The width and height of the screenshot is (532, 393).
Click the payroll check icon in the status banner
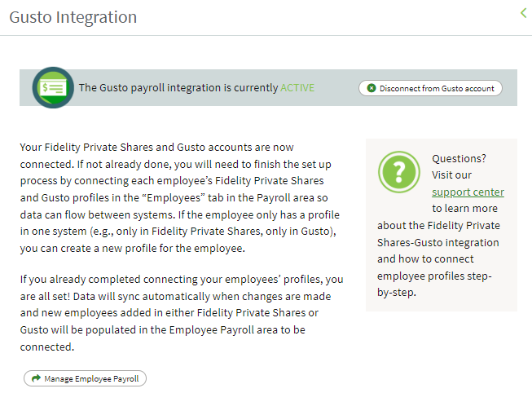pyautogui.click(x=53, y=87)
